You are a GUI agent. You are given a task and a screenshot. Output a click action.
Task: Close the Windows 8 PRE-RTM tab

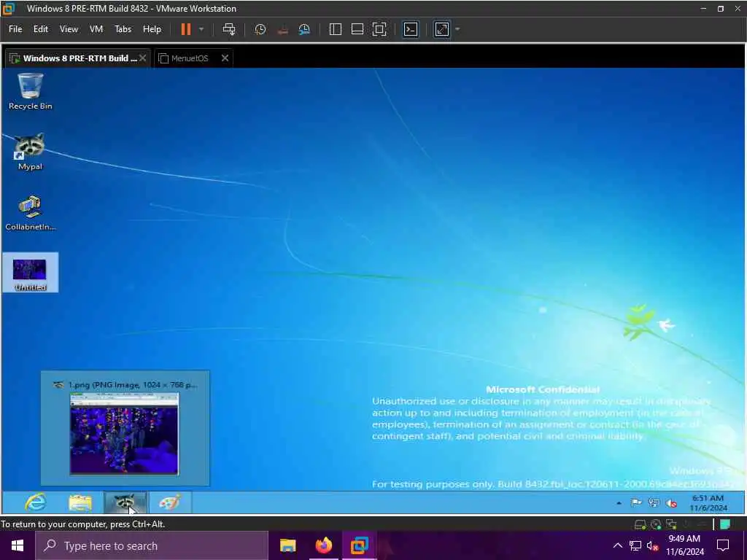pyautogui.click(x=142, y=58)
